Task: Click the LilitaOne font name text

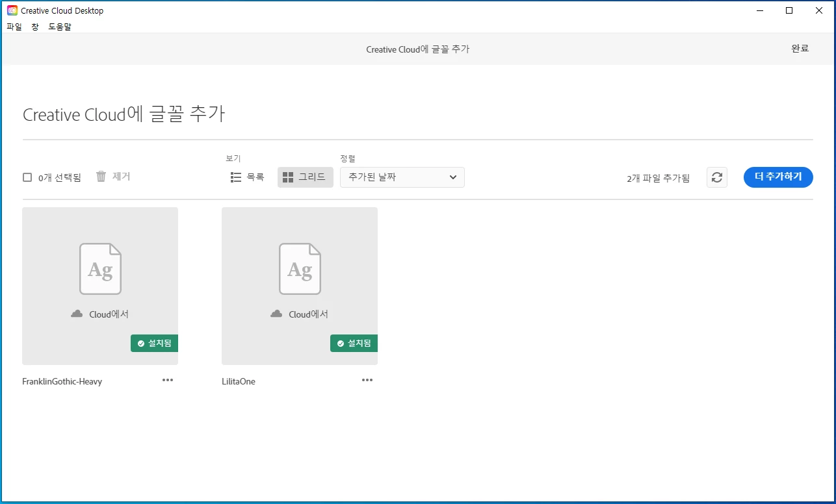Action: pos(239,381)
